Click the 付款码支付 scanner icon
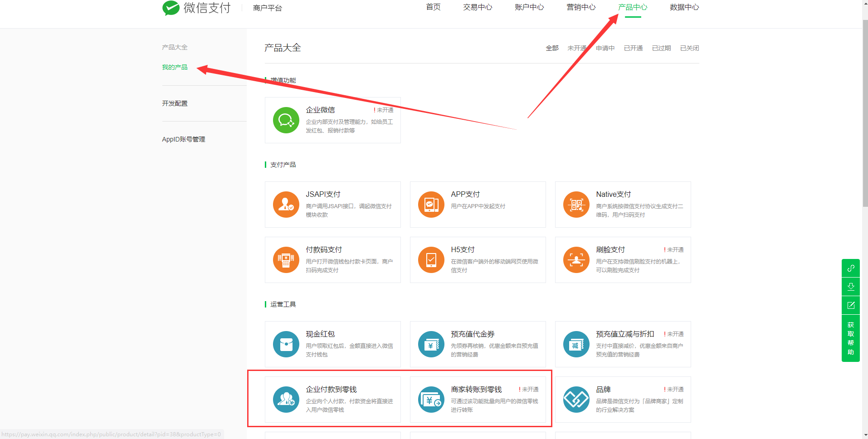Viewport: 868px width, 439px height. pyautogui.click(x=286, y=260)
